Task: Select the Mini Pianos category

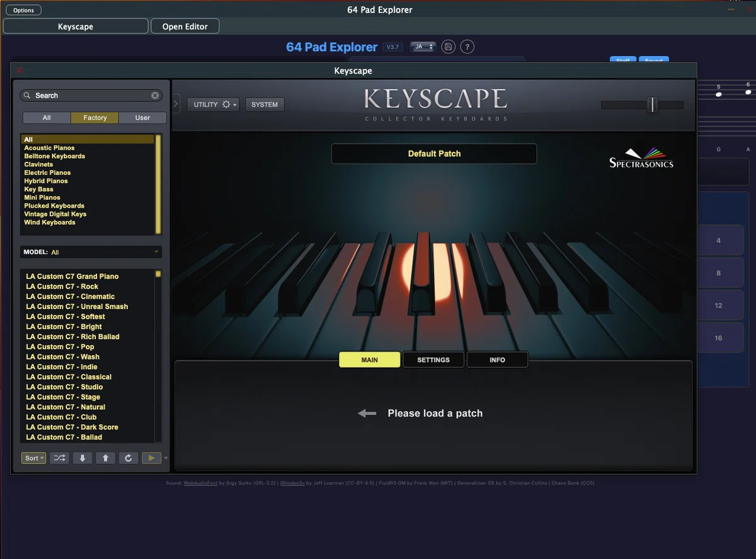Action: [42, 197]
